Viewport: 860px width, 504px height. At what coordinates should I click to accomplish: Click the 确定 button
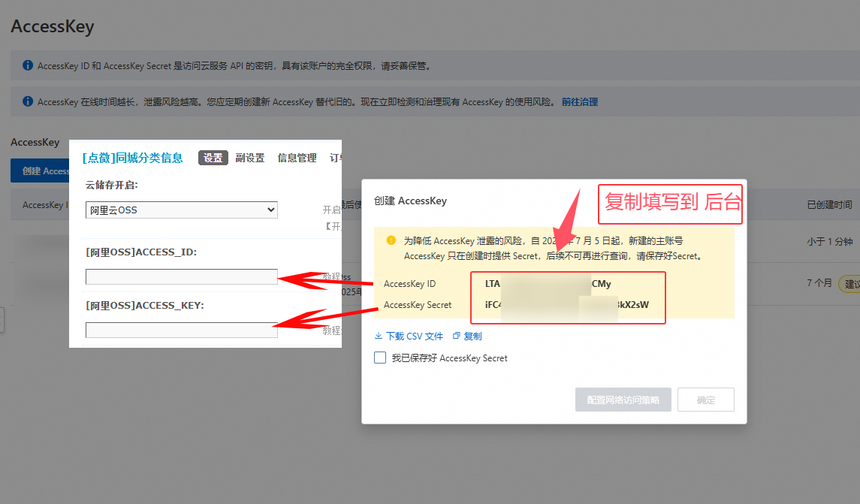pos(706,400)
